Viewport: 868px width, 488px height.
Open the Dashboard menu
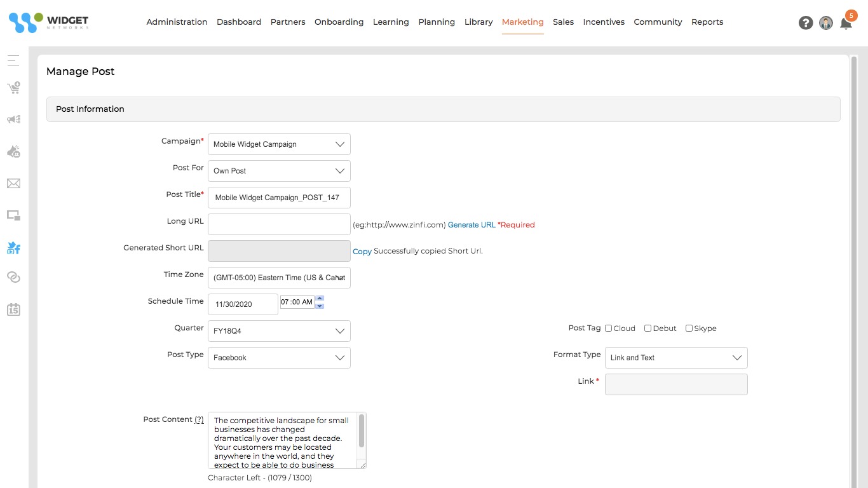pyautogui.click(x=239, y=22)
